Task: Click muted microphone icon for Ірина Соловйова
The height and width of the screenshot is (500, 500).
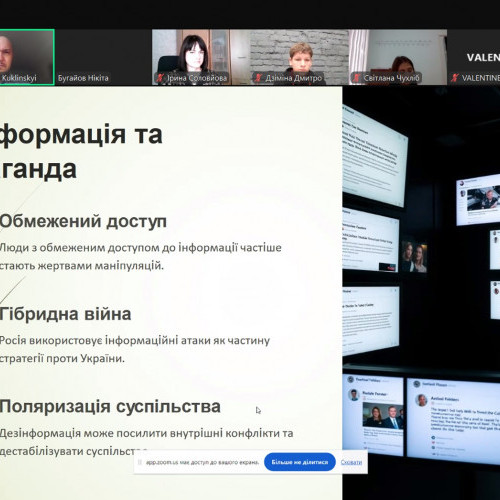Action: click(160, 78)
